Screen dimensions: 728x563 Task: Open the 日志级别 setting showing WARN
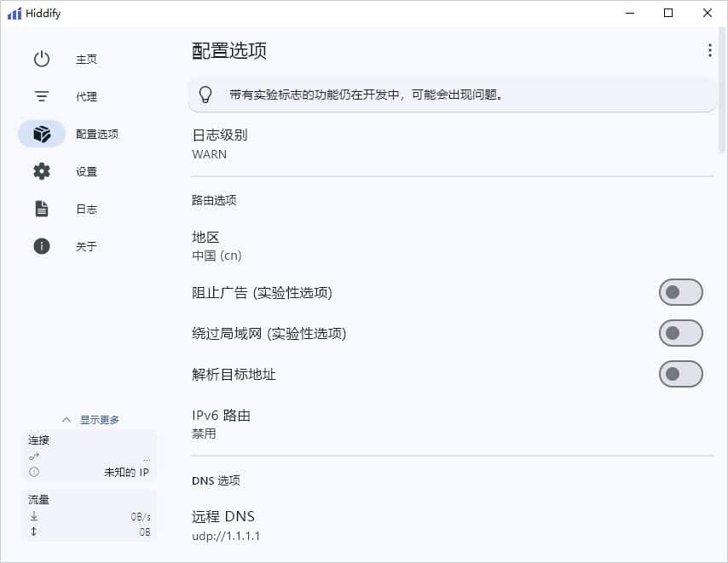[x=341, y=143]
